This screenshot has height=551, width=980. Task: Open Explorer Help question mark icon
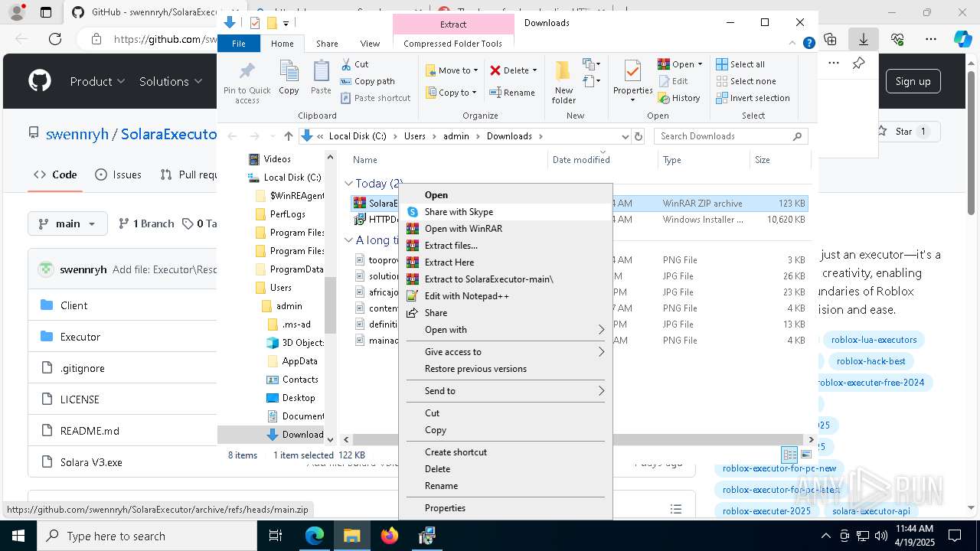tap(808, 44)
